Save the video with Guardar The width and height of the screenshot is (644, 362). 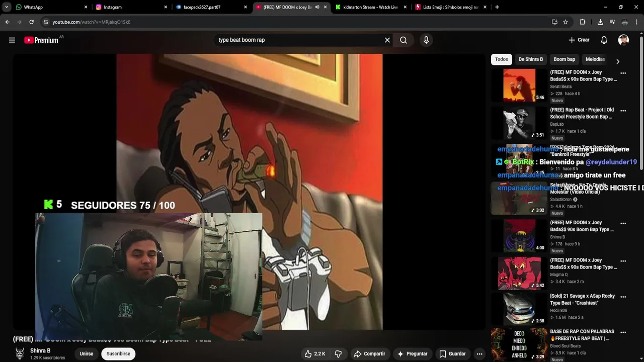pyautogui.click(x=452, y=354)
